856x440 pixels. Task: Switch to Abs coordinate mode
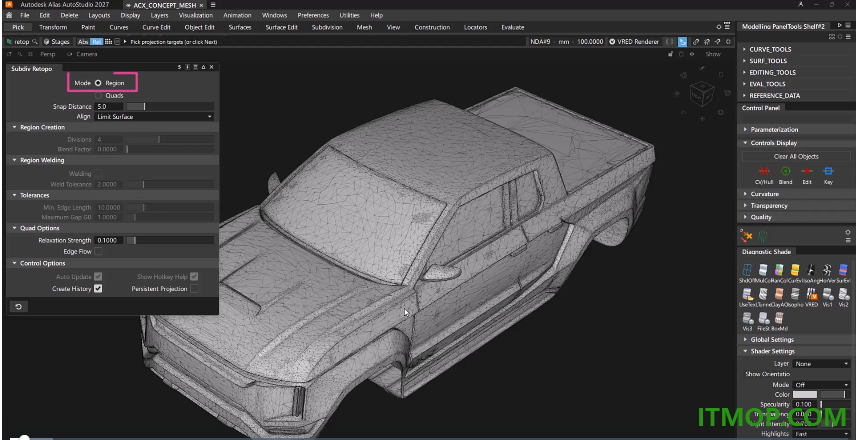tap(83, 41)
